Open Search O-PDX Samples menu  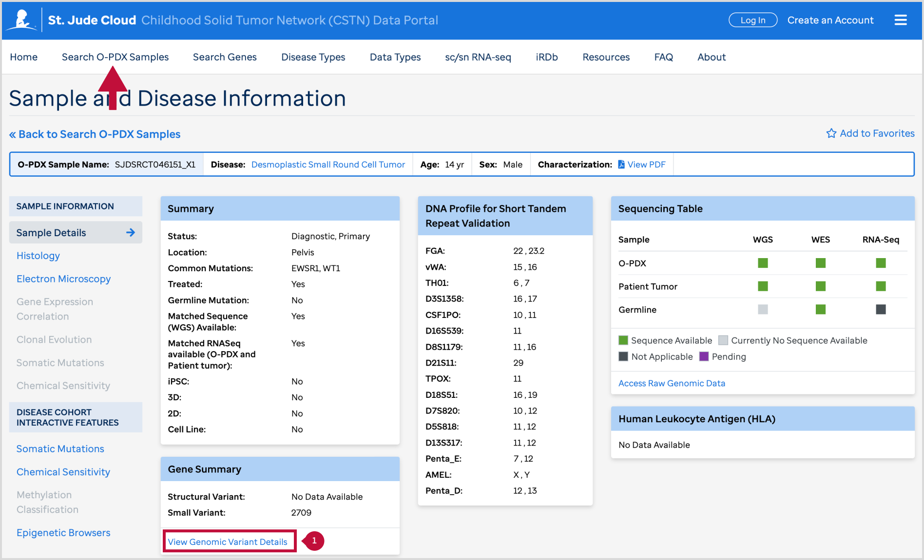pos(115,57)
